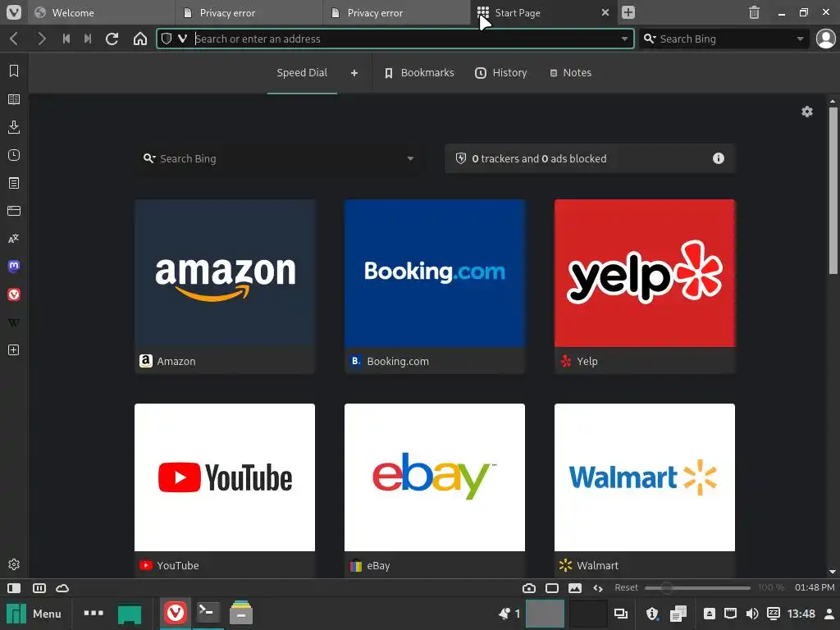Switch to the first Privacy error tab
Image resolution: width=840 pixels, height=630 pixels.
[x=248, y=13]
